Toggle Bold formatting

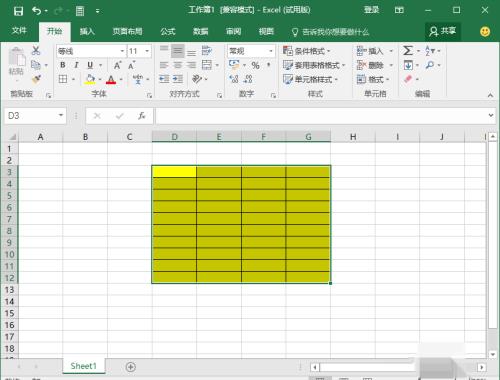click(63, 65)
